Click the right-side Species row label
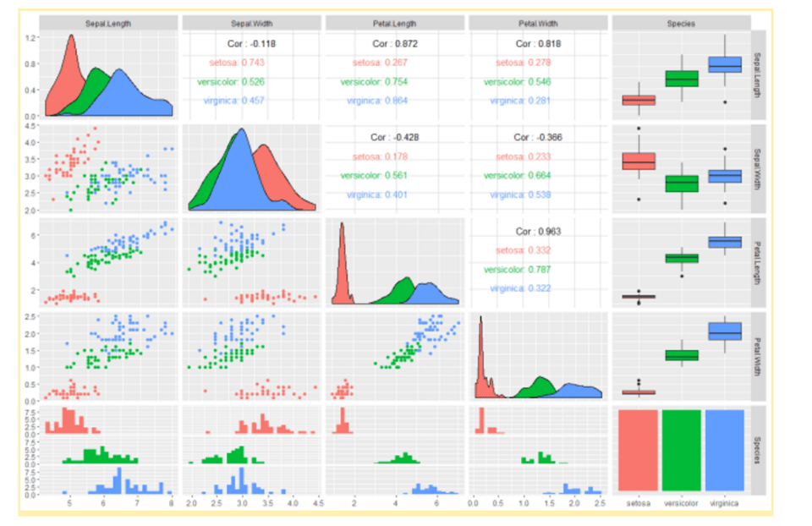 (757, 448)
